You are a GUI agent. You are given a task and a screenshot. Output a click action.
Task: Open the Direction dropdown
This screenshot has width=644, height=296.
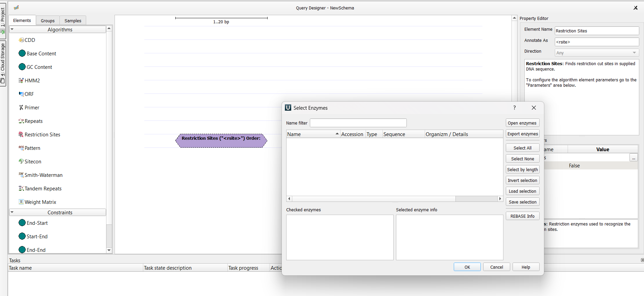597,53
